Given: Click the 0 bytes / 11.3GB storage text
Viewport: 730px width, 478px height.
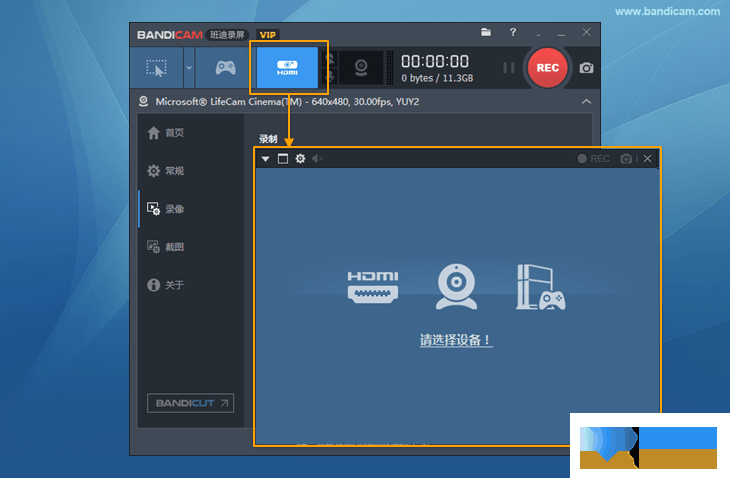Looking at the screenshot, I should 437,78.
